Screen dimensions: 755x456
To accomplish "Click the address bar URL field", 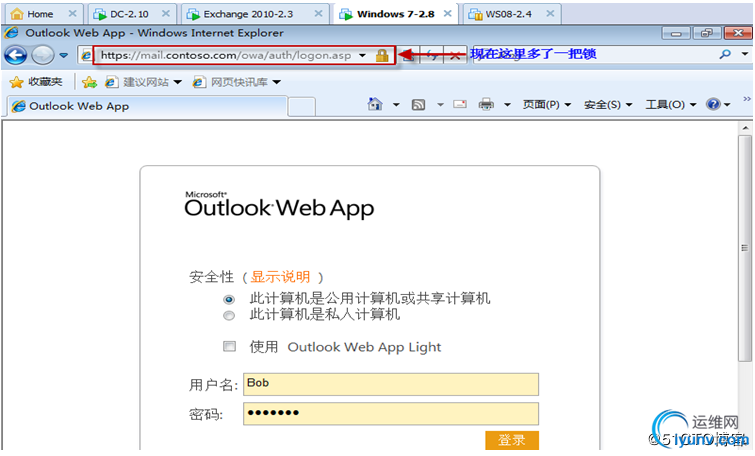I will (226, 55).
